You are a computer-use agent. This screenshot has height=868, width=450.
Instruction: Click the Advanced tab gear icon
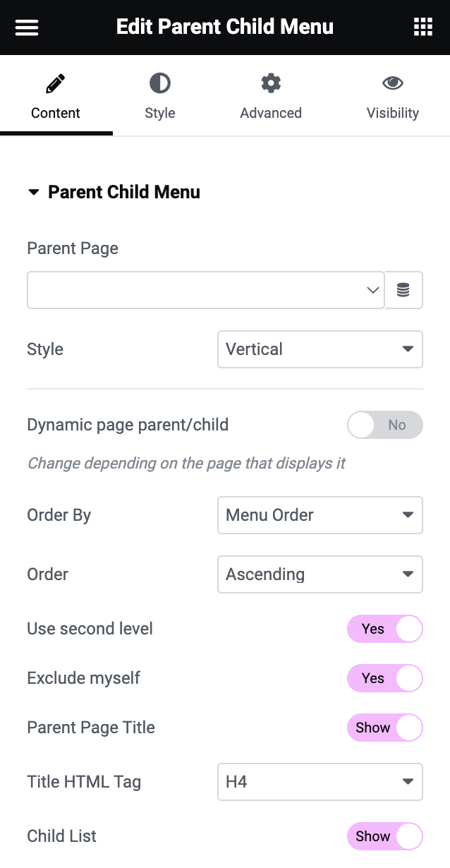(271, 83)
